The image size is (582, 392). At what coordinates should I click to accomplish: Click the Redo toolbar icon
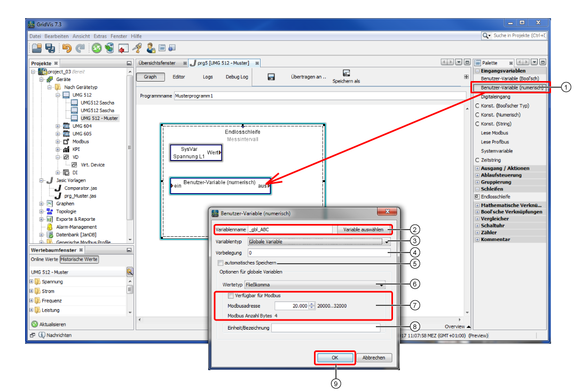(80, 47)
